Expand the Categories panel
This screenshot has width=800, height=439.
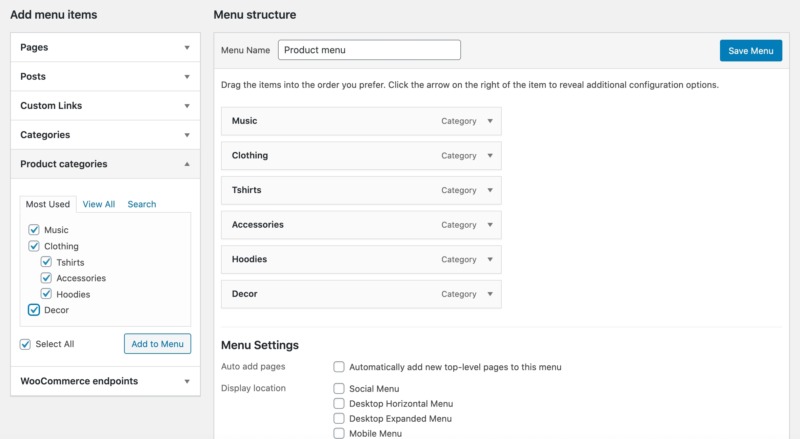tap(186, 134)
